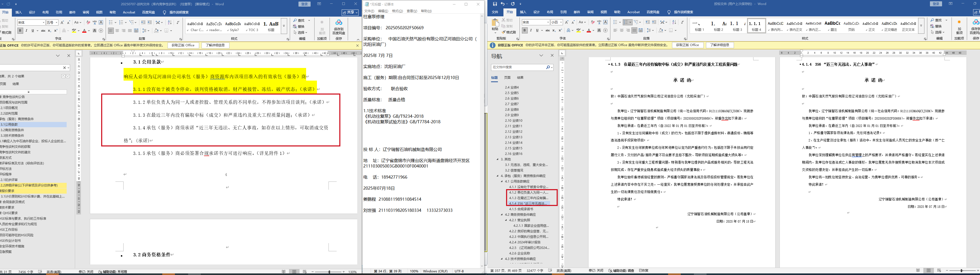Click the Redo icon in the 投标文件 Word window
Screen dimensions: 980x275
[513, 4]
